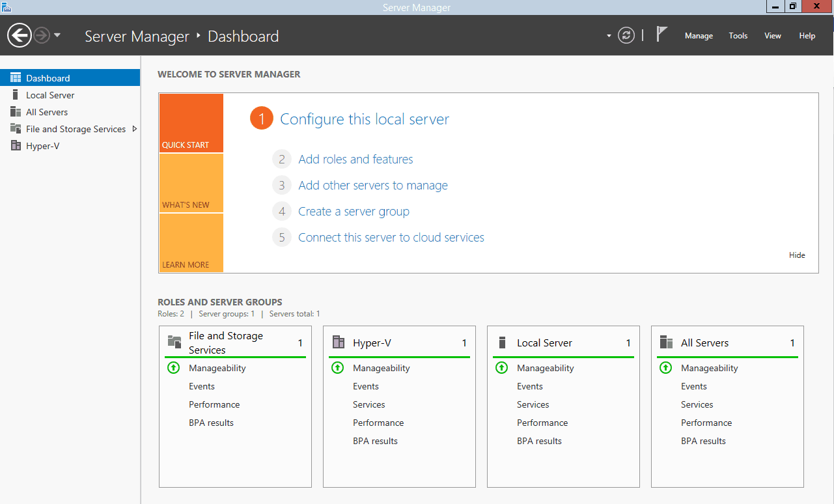Open dropdown arrow left of Refresh
Image resolution: width=834 pixels, height=504 pixels.
609,36
